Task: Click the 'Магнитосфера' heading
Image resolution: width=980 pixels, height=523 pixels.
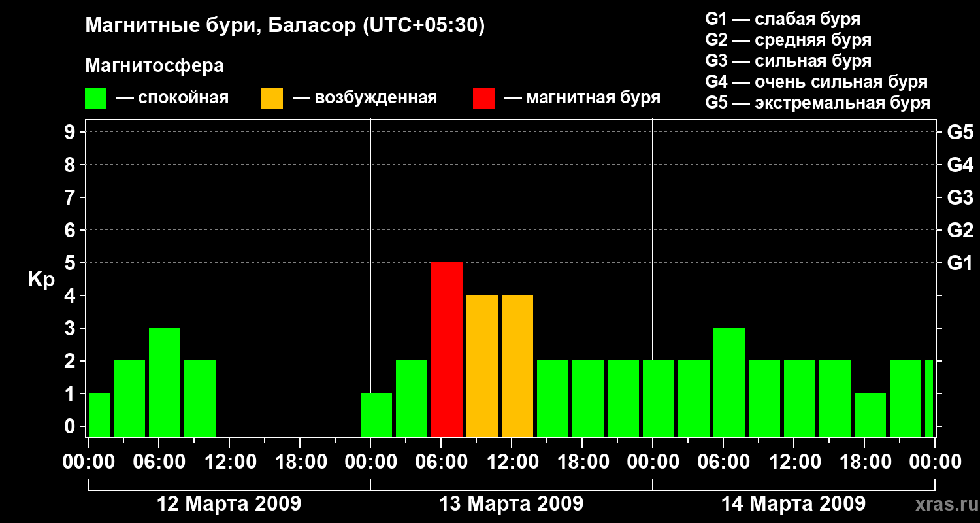Action: click(155, 66)
